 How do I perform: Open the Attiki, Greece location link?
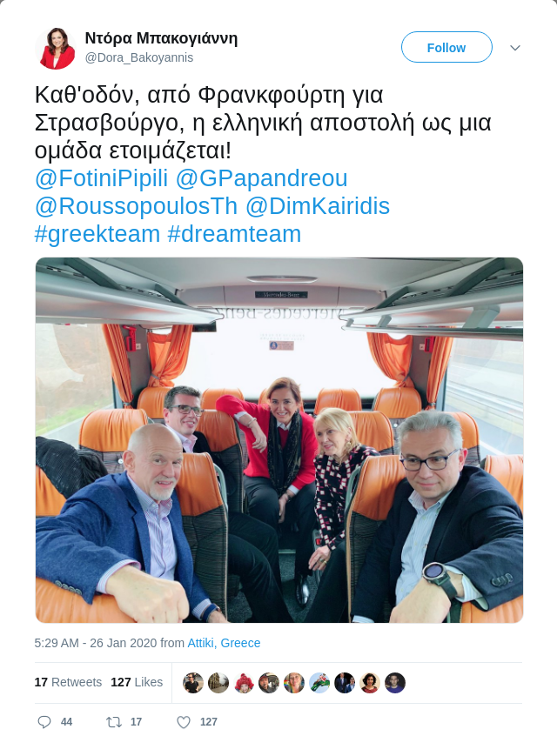pyautogui.click(x=224, y=643)
